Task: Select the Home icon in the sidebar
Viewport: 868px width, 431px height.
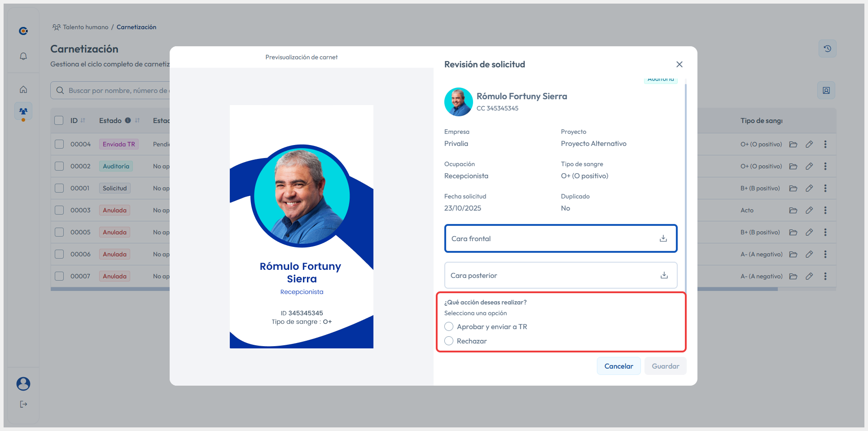Action: 23,89
